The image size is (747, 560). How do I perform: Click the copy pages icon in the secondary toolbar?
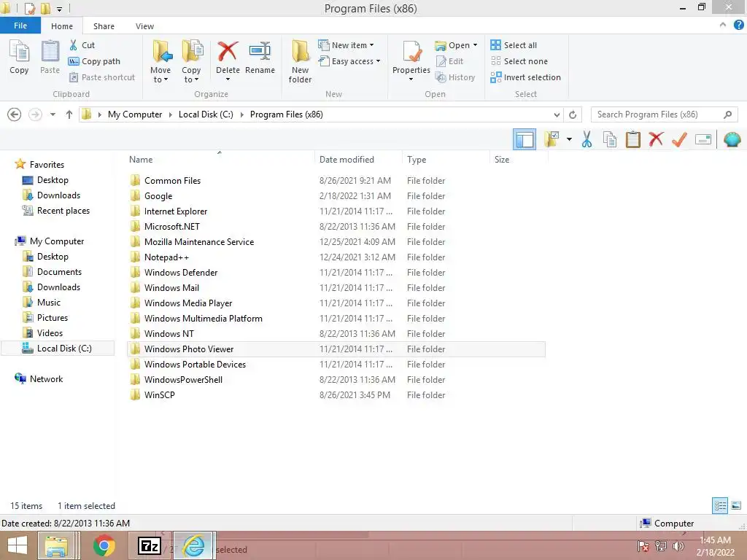point(609,139)
